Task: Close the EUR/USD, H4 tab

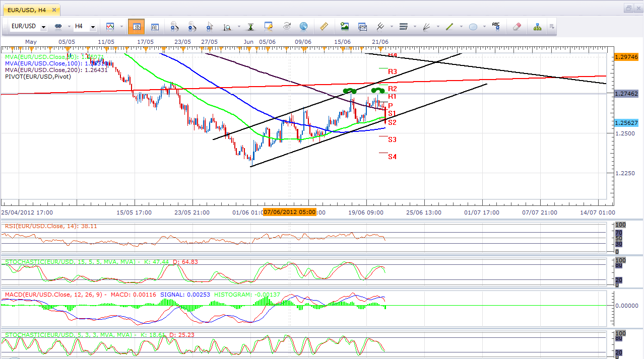Action: tap(54, 10)
